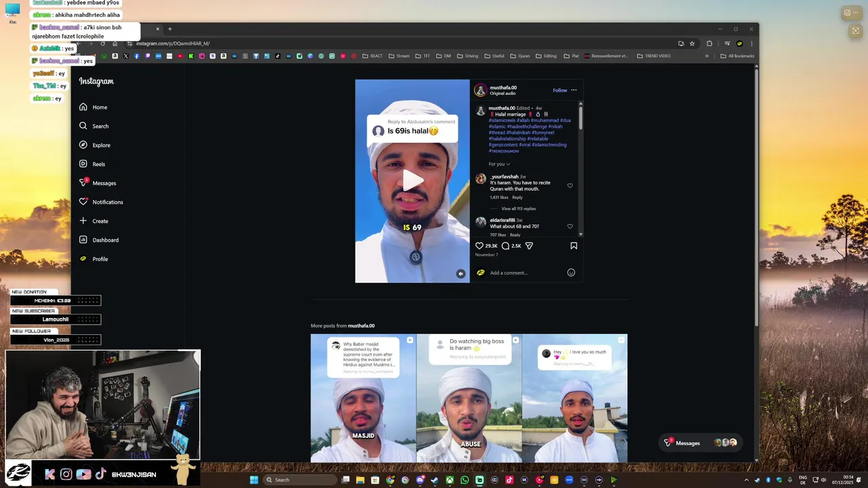868x488 pixels.
Task: Open floating Messages panel
Action: (x=701, y=443)
